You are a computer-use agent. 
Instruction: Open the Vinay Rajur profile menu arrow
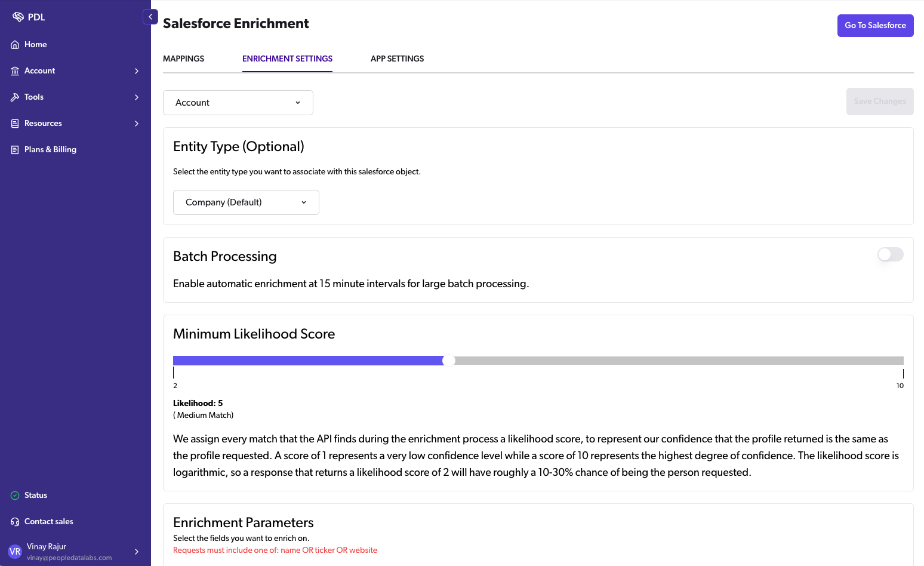point(137,552)
